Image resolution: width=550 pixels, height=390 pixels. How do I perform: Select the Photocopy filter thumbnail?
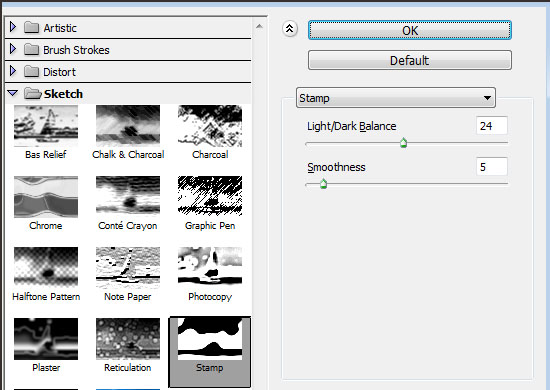[x=210, y=268]
